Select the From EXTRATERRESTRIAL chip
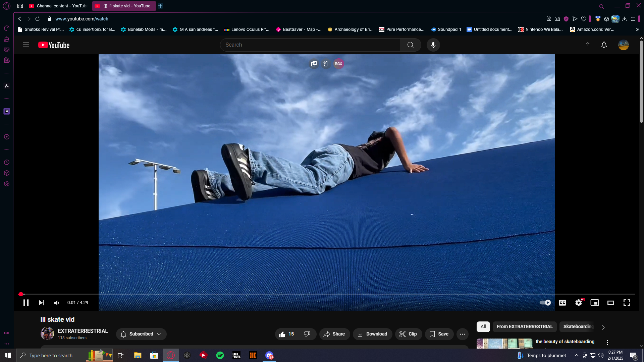 tap(524, 326)
